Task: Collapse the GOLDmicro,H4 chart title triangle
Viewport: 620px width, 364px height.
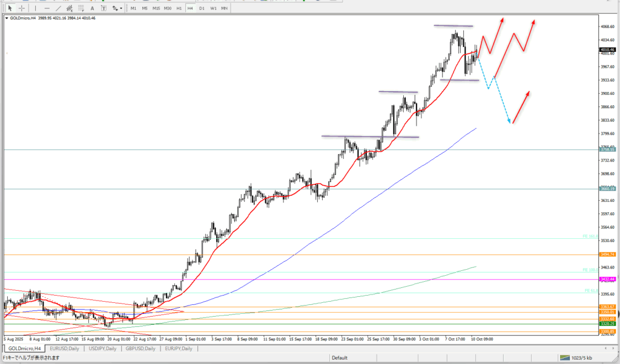Action: pyautogui.click(x=7, y=18)
